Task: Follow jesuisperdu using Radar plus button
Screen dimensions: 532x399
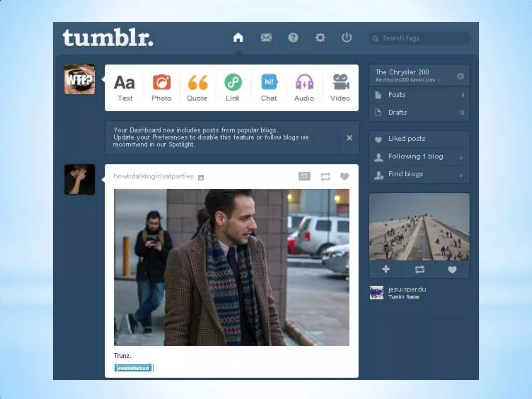Action: coord(386,269)
